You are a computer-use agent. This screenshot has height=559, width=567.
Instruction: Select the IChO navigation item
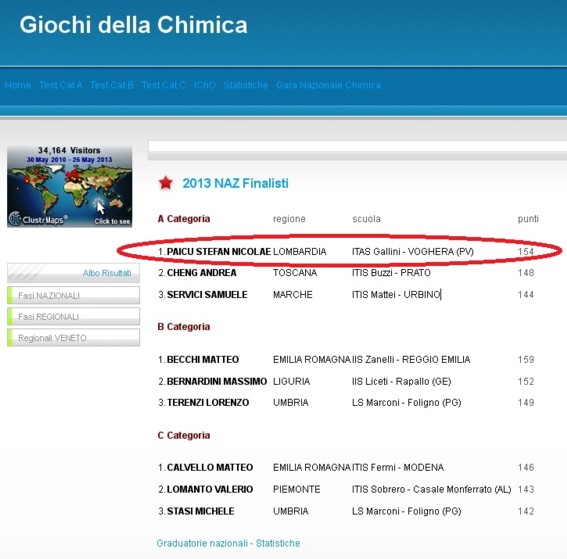tap(205, 85)
